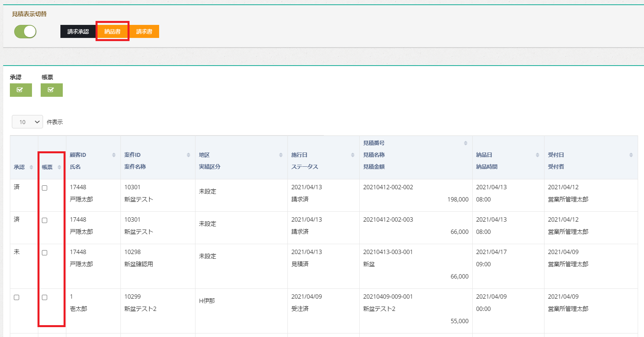The width and height of the screenshot is (644, 337).
Task: Click the green check icon under 帳票
Action: click(51, 90)
